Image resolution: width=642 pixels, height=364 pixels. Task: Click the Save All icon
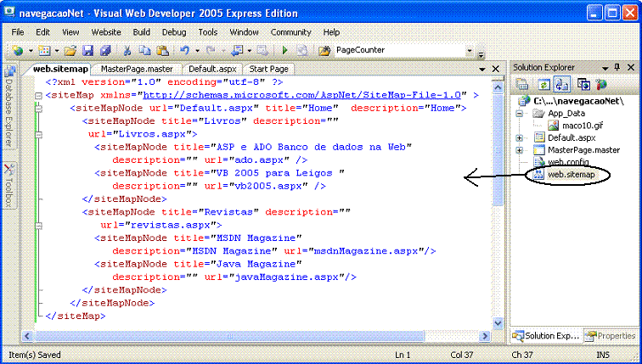105,50
